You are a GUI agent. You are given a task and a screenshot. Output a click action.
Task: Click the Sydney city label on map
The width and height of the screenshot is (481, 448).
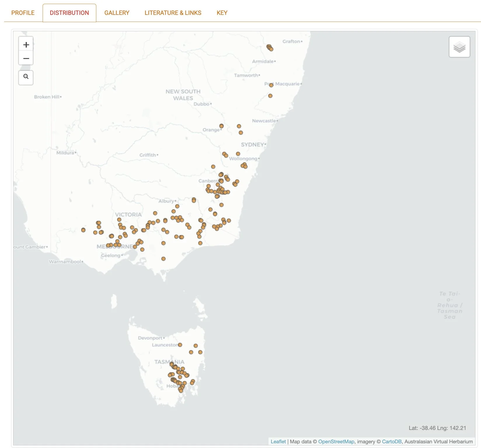252,144
